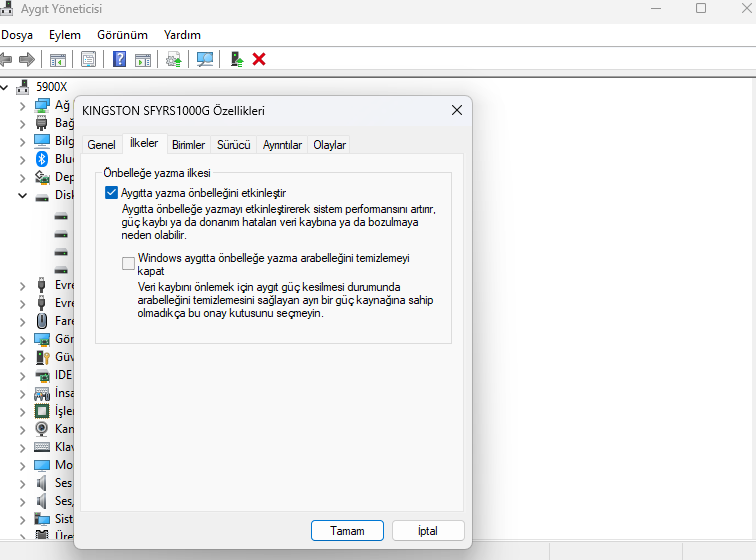756x560 pixels.
Task: Expand the IDE category chevron
Action: (22, 376)
